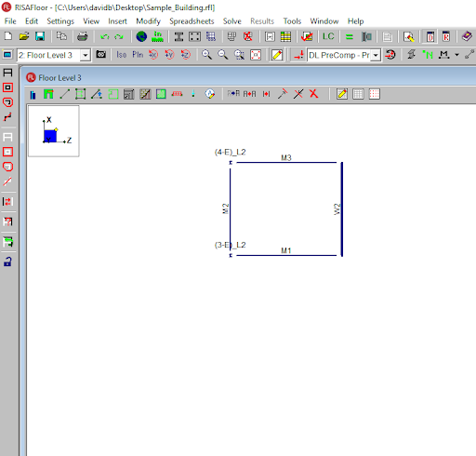Click the Save floppy disk icon

[40, 36]
